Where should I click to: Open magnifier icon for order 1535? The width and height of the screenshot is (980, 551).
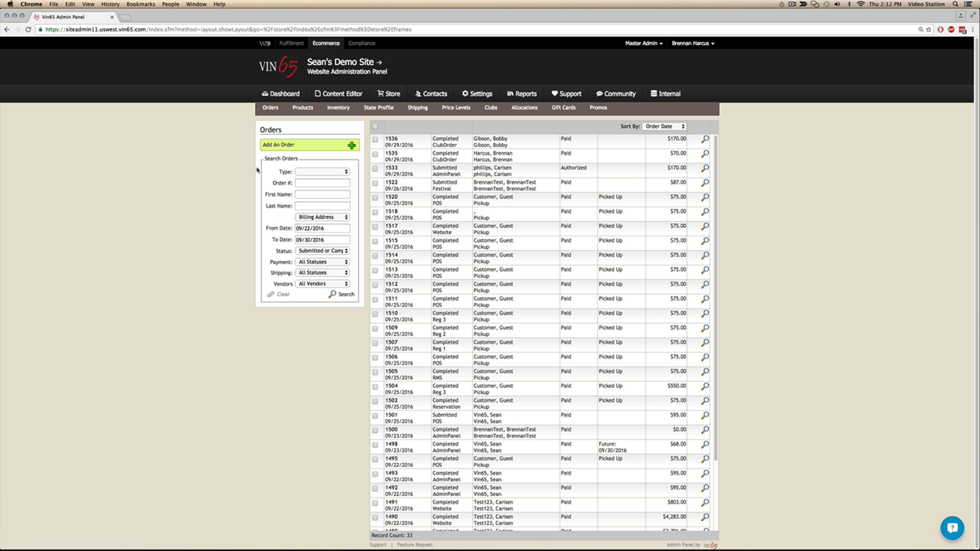tap(705, 154)
